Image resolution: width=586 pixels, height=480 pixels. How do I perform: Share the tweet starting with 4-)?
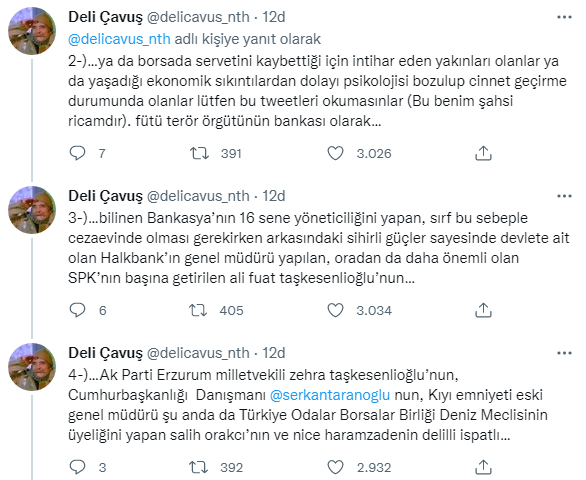pyautogui.click(x=483, y=467)
